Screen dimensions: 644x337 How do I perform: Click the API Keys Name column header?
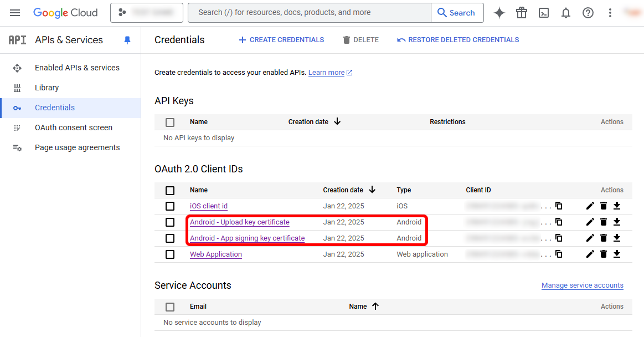tap(198, 121)
